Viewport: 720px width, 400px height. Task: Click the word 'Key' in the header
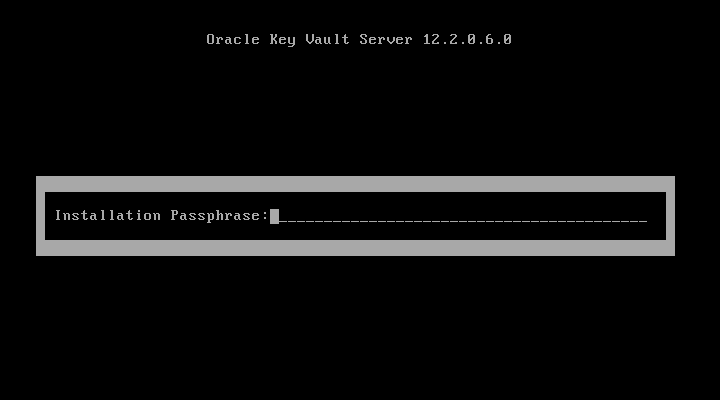point(282,39)
